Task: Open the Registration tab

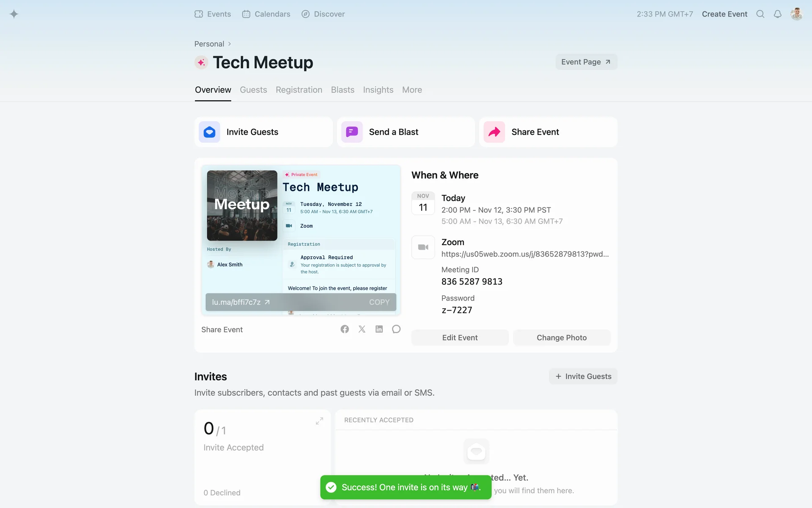Action: point(299,90)
